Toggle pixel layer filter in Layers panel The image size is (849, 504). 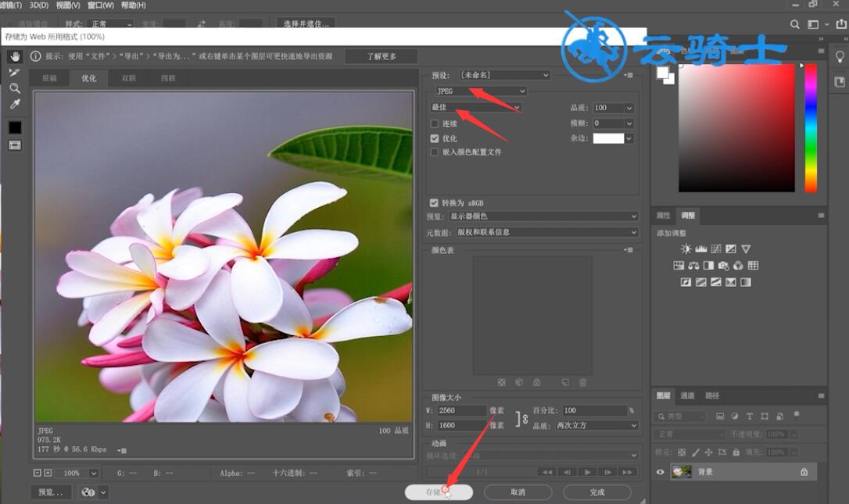pos(719,416)
